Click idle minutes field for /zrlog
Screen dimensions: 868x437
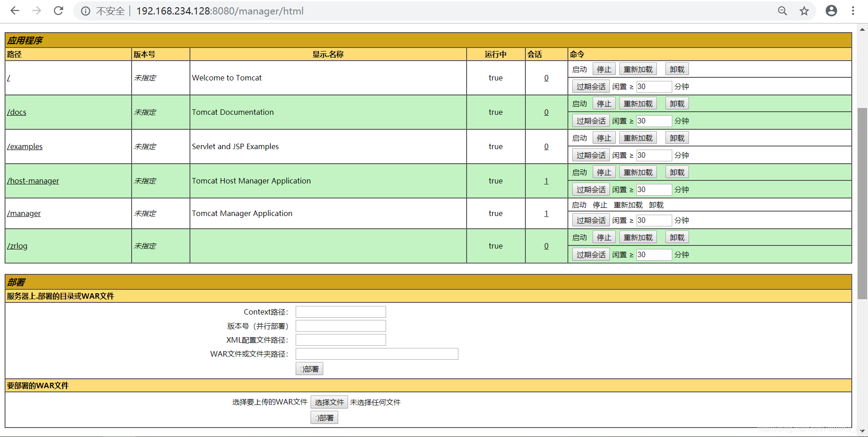coord(654,254)
